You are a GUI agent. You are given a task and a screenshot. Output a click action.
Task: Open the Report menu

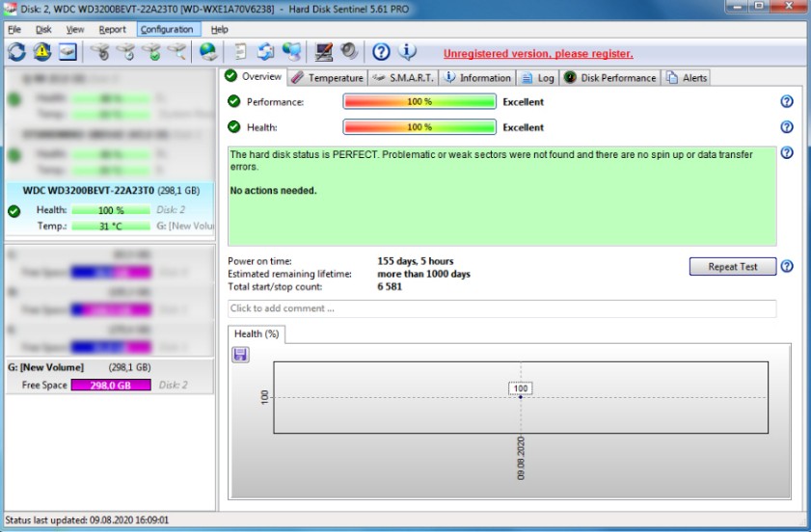coord(112,30)
